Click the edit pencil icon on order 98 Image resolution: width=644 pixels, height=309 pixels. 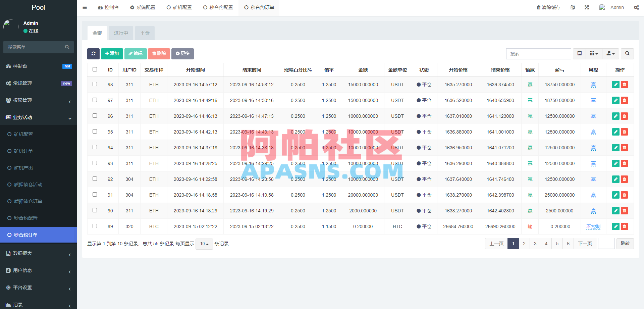[x=615, y=85]
